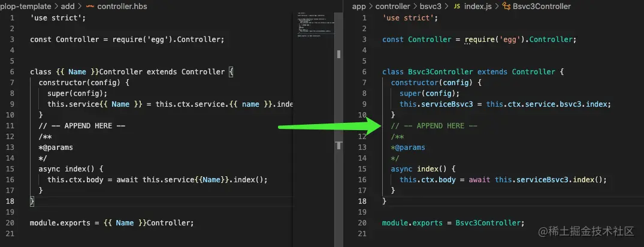Open the bsvc3 folder breadcrumb
The image size is (644, 247).
point(430,7)
